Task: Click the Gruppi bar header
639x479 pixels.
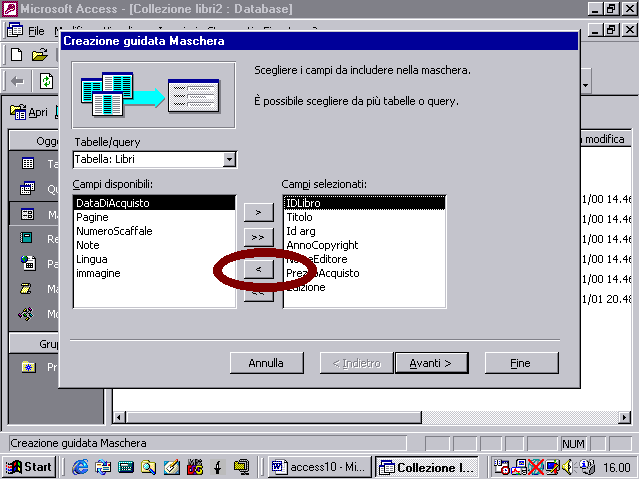Action: pos(34,344)
